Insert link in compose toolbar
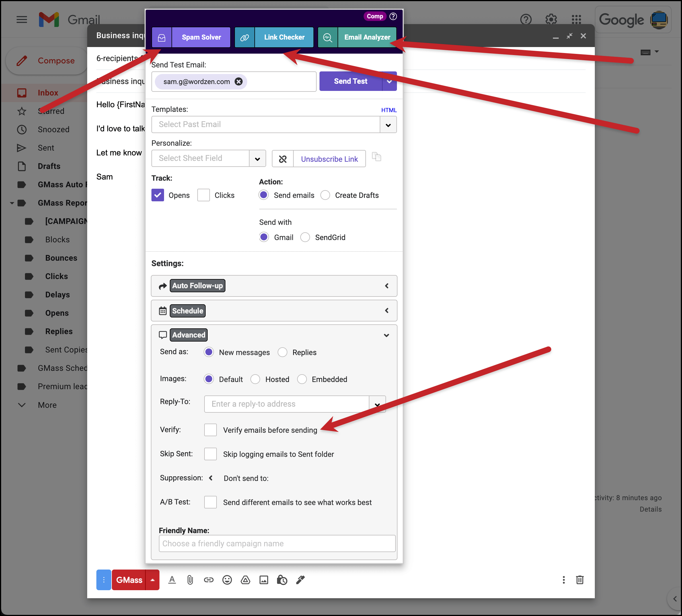The image size is (682, 616). (x=209, y=580)
